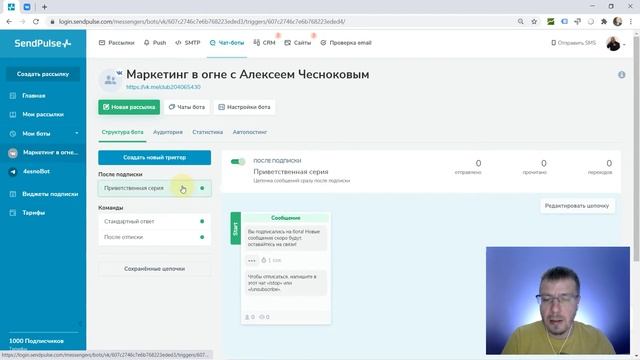
Task: Click 1000 Подписчиков plan text
Action: 36,341
